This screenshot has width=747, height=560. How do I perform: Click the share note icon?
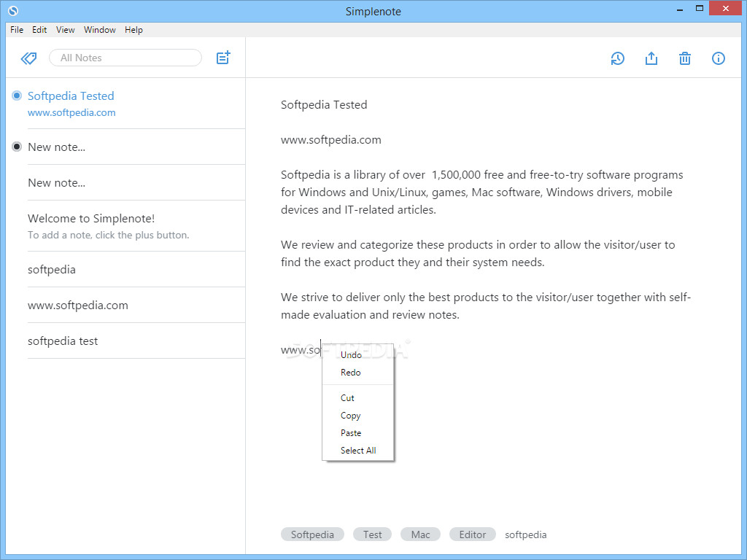[x=651, y=58]
